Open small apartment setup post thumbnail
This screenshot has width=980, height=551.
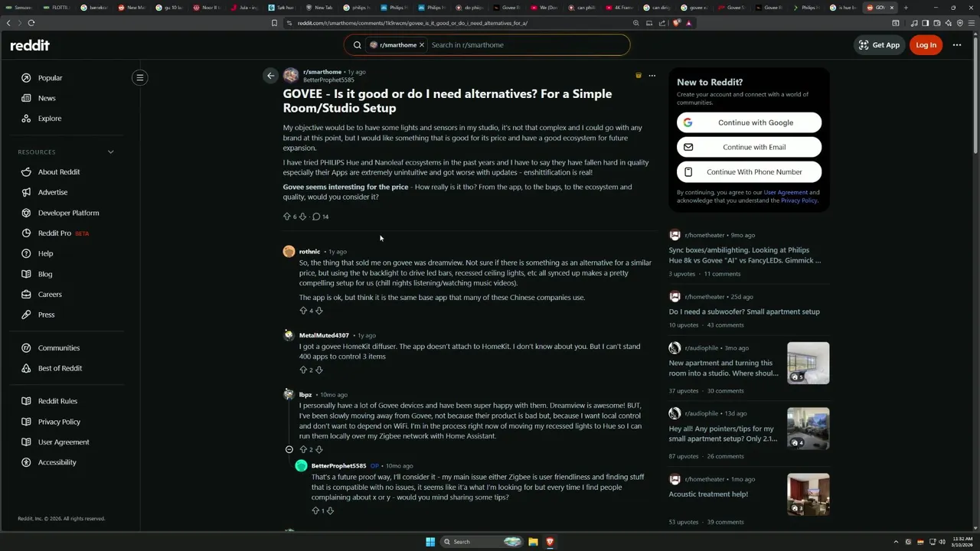[808, 429]
